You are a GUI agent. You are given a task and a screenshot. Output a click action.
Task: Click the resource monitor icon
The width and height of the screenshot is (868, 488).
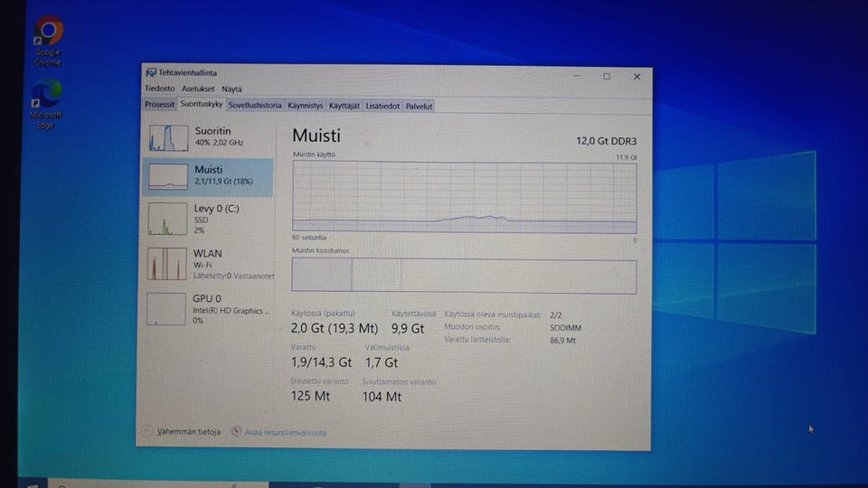236,431
